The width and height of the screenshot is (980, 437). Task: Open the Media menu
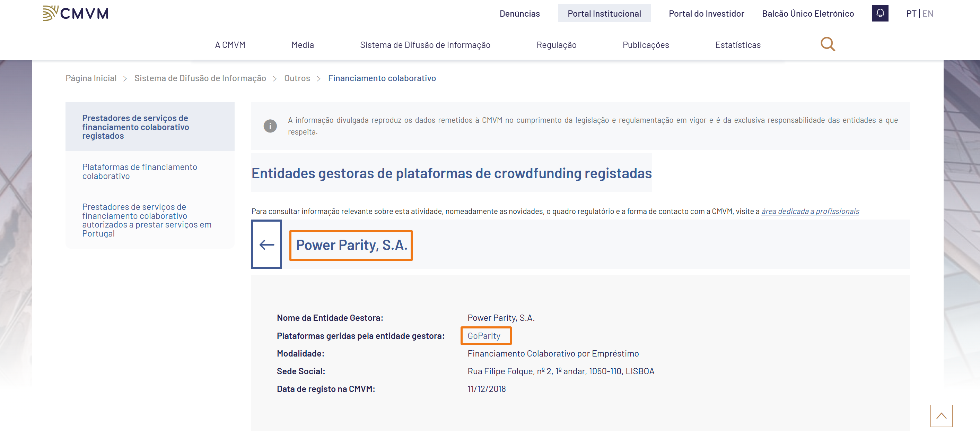click(303, 45)
